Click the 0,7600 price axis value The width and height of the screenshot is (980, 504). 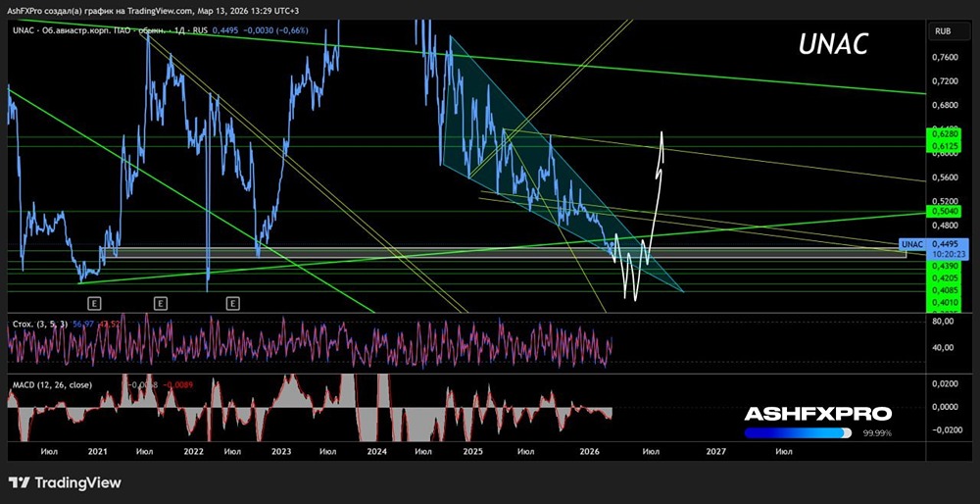coord(944,58)
